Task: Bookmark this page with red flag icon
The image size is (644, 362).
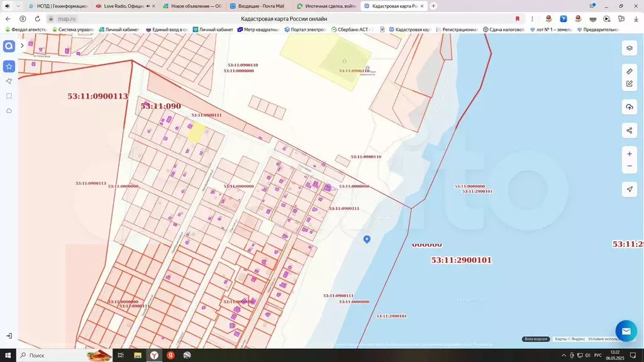Action: [518, 19]
